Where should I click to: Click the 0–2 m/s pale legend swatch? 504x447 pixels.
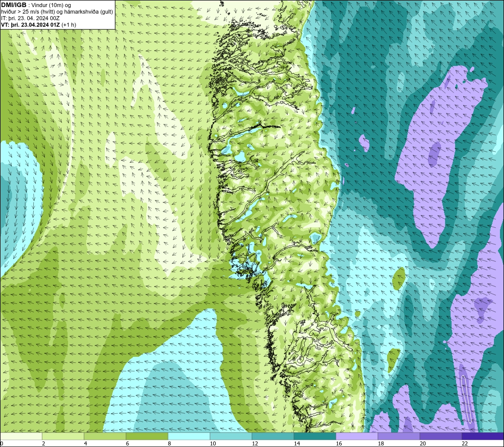pos(21,436)
